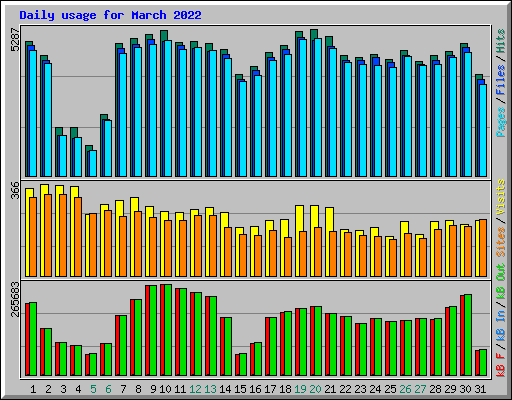Click day label 28 on x-axis

435,389
